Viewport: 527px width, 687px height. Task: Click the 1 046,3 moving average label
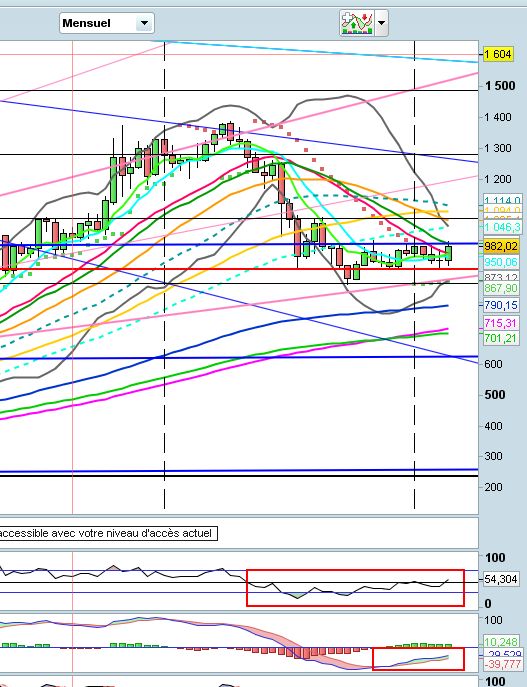point(502,227)
